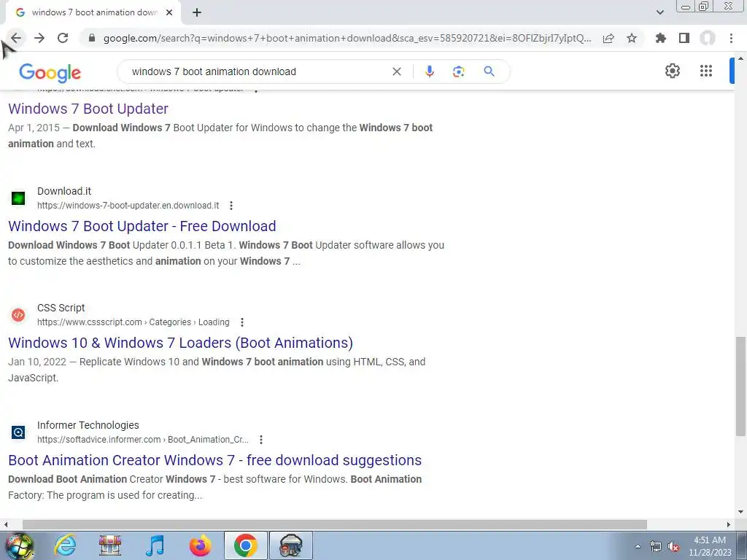Open more options for Download.it result

[231, 205]
